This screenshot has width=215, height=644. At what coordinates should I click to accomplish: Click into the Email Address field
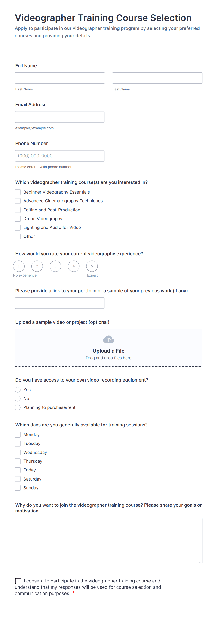(59, 117)
